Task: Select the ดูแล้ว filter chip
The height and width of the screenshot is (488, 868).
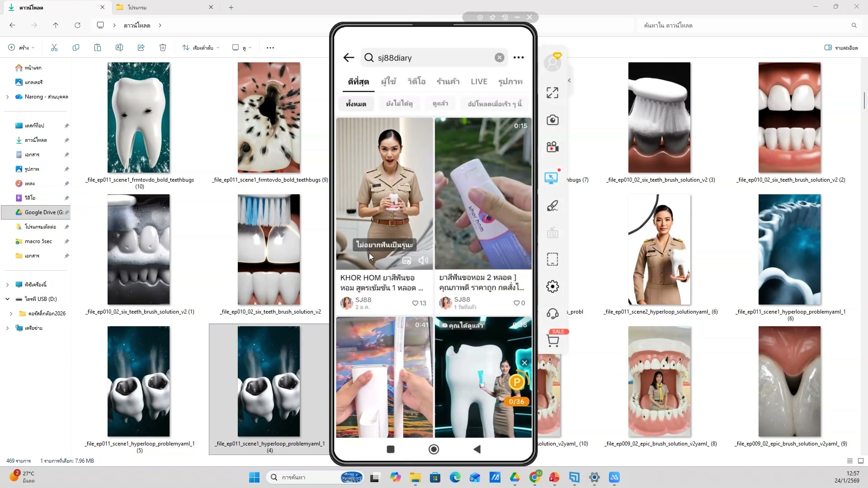Action: [x=440, y=104]
